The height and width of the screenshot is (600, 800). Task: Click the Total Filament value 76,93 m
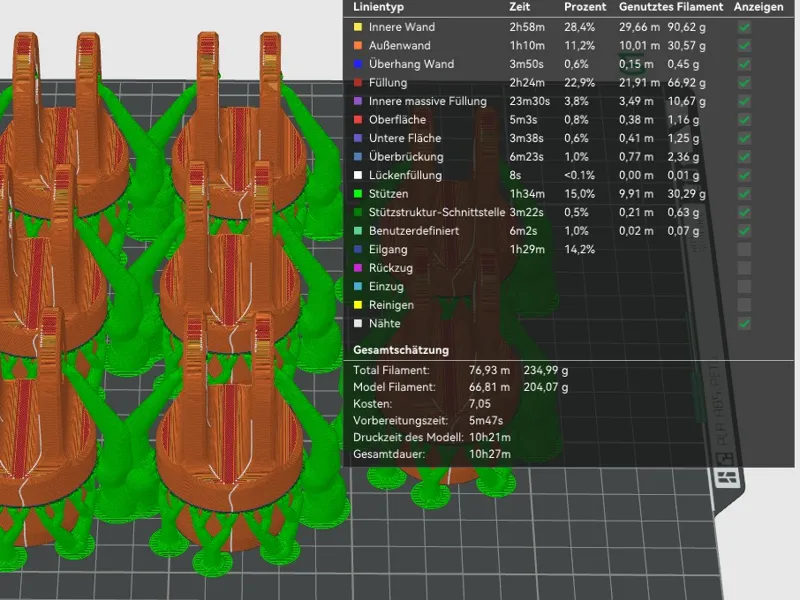coord(489,370)
